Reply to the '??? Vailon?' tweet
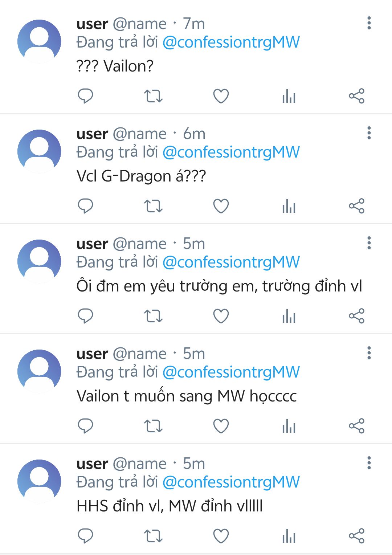392x555 pixels. 86,96
